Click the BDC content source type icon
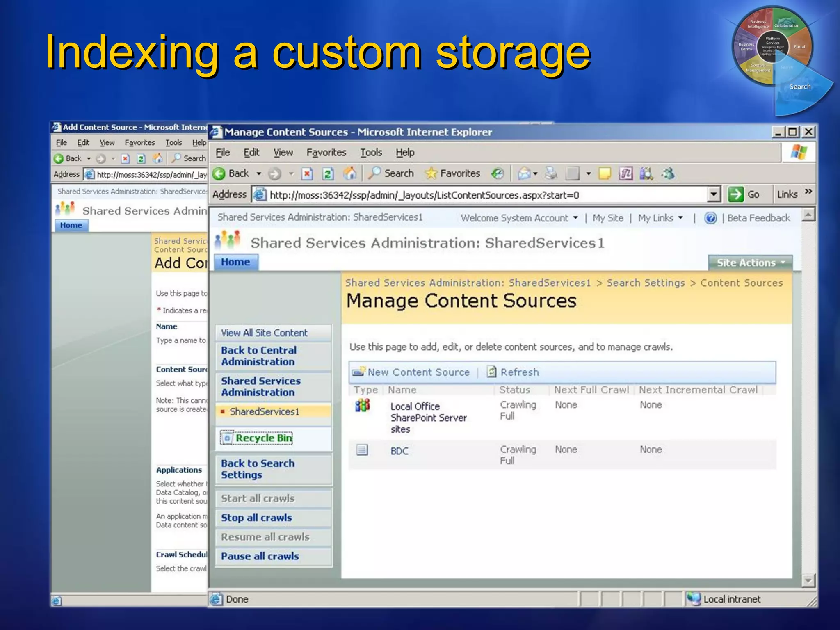 [362, 450]
